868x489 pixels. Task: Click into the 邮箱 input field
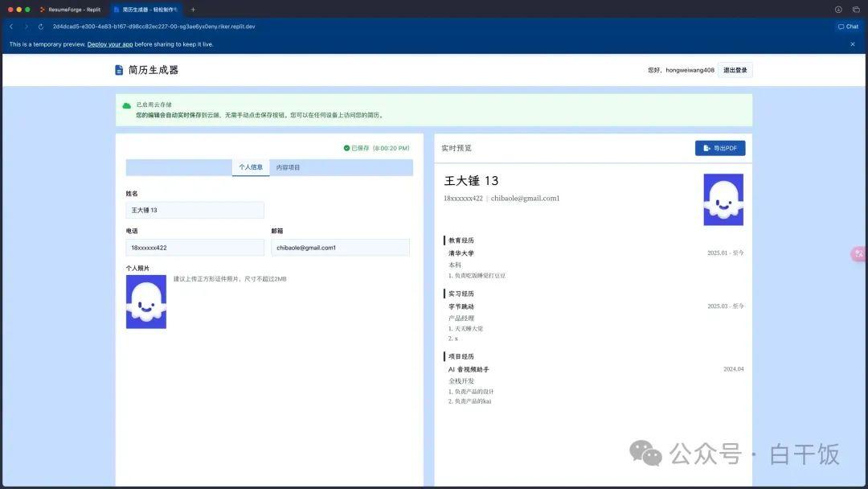tap(341, 248)
